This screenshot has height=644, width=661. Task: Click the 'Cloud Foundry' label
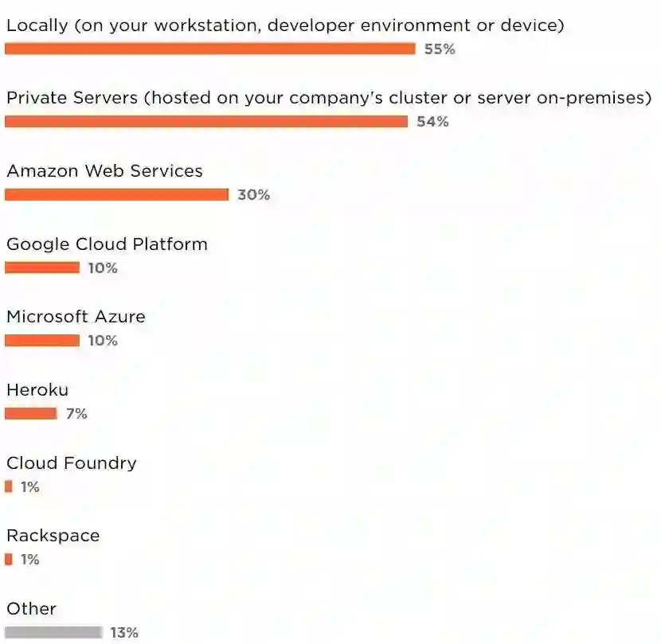coord(72,463)
